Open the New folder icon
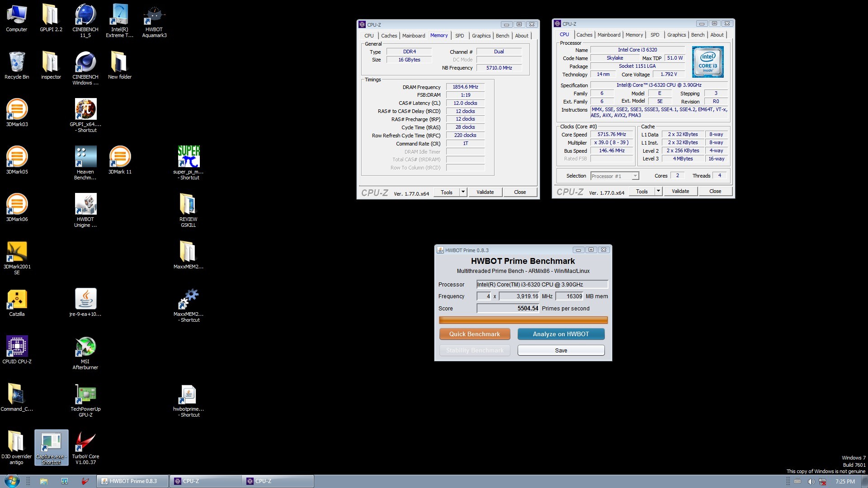868x488 pixels. (x=120, y=66)
